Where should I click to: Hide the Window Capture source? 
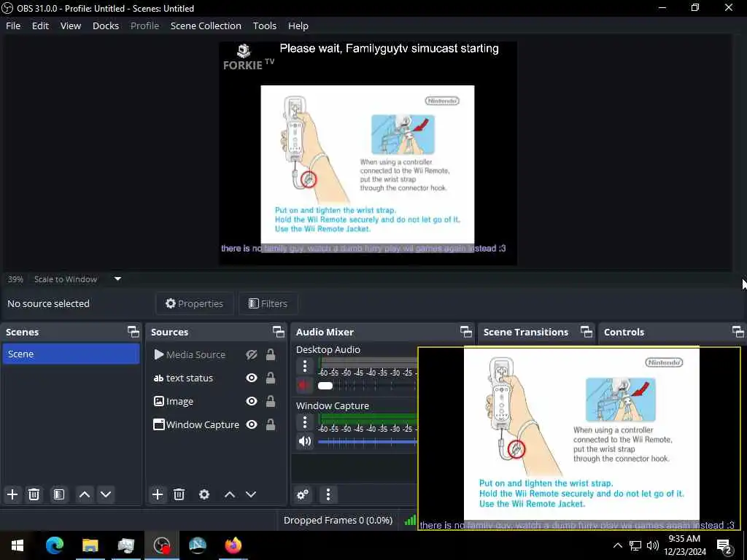[252, 425]
